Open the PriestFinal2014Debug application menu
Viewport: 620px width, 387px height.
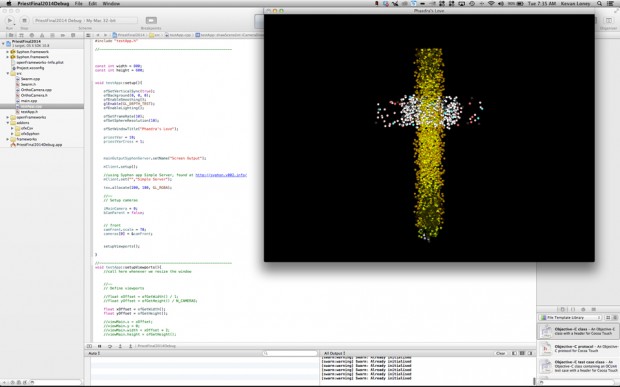[43, 4]
